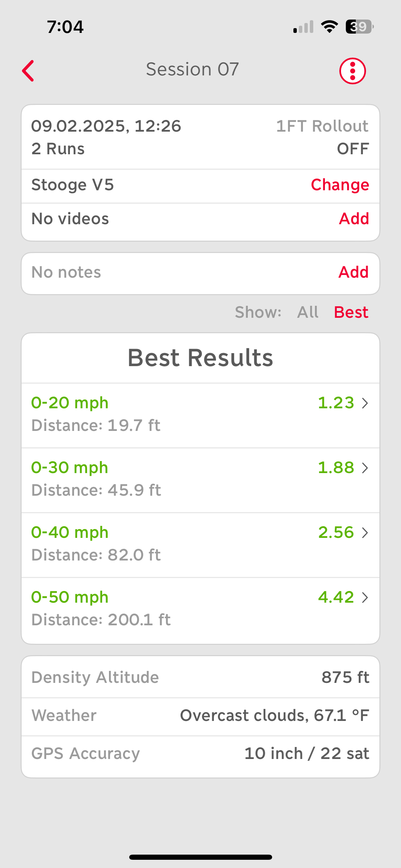
Task: Add a video to the session
Action: [354, 219]
